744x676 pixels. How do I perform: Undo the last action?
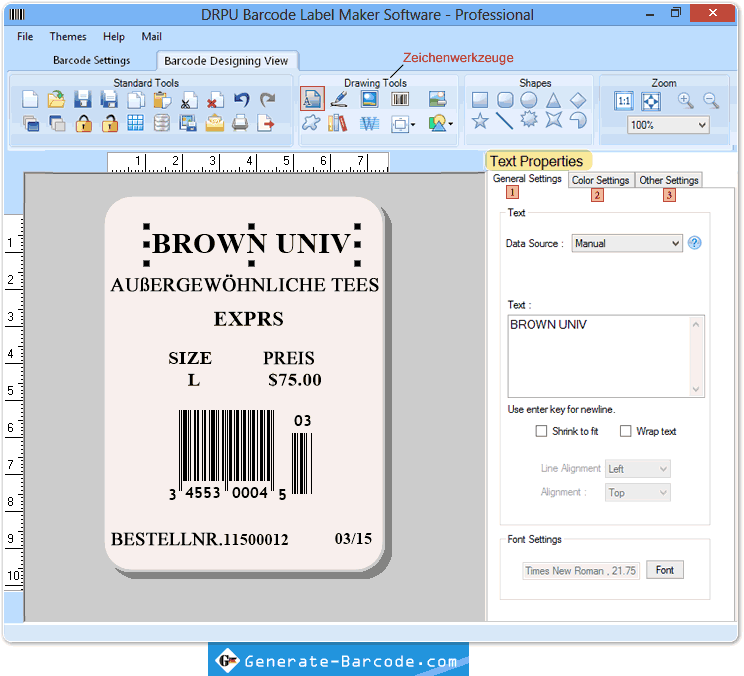[242, 100]
